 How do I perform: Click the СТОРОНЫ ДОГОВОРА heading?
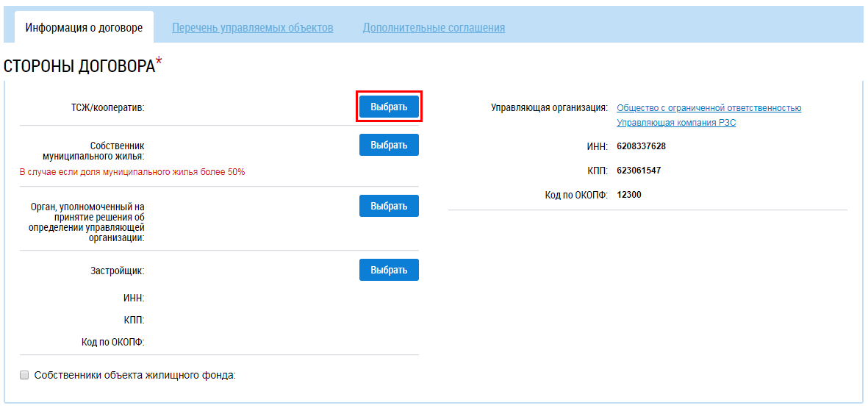(79, 66)
